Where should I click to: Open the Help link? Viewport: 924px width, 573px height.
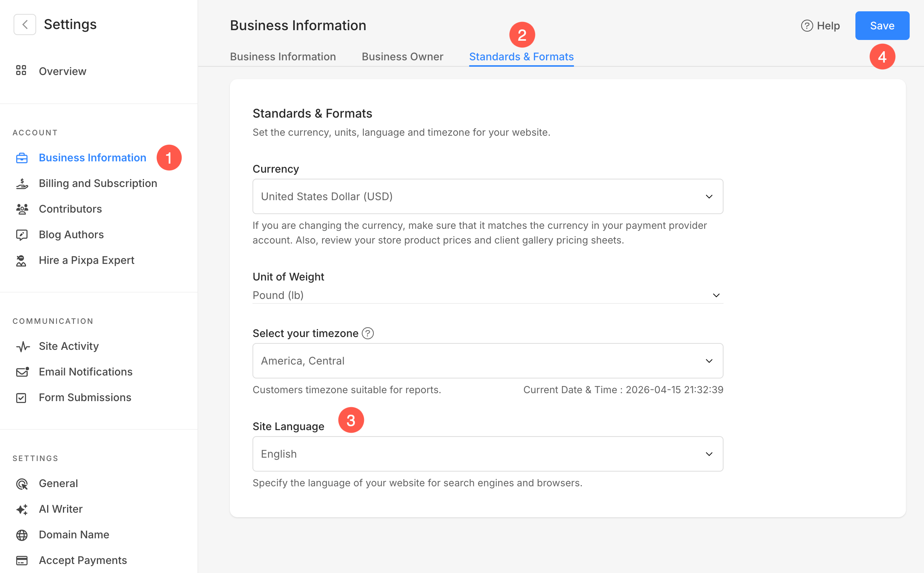(x=820, y=25)
